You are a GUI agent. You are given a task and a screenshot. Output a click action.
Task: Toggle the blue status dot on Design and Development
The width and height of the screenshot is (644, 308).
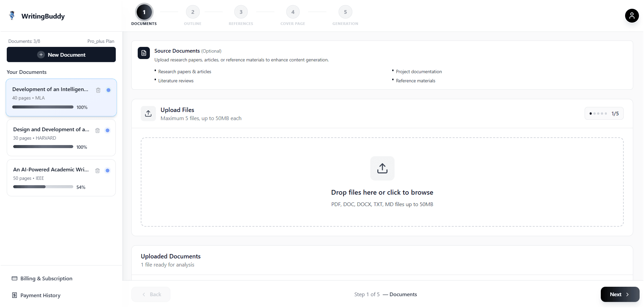(108, 130)
